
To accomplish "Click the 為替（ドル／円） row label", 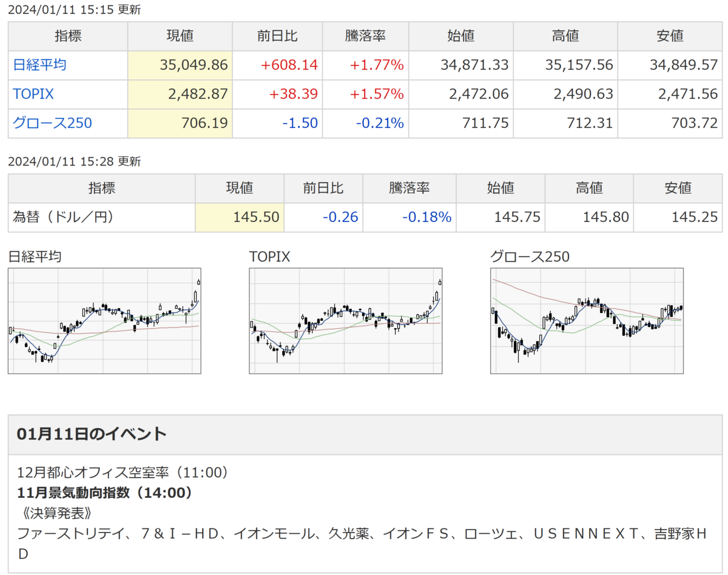I will pos(63,217).
